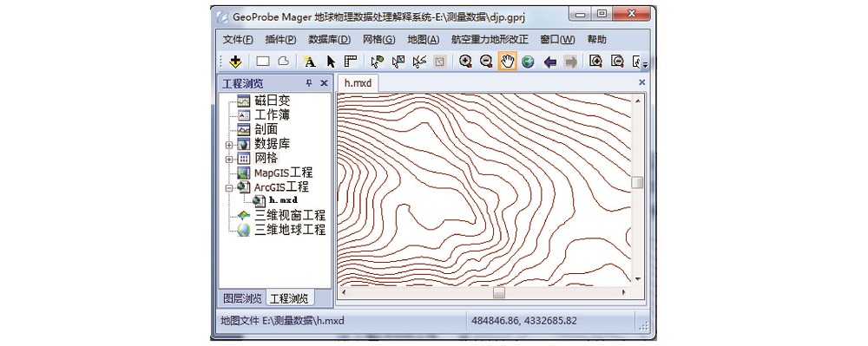Screen dimensions: 868x346
Task: Toggle pin on 工程浏览 panel
Action: point(310,83)
